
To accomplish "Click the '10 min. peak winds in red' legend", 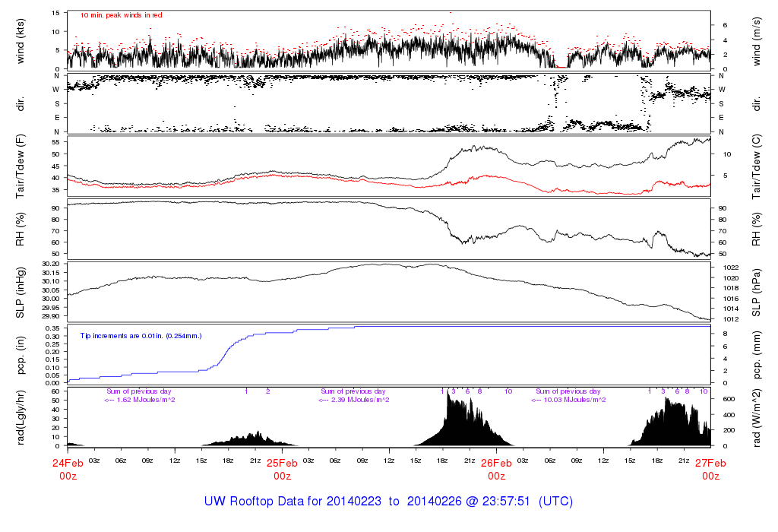I will coord(122,14).
